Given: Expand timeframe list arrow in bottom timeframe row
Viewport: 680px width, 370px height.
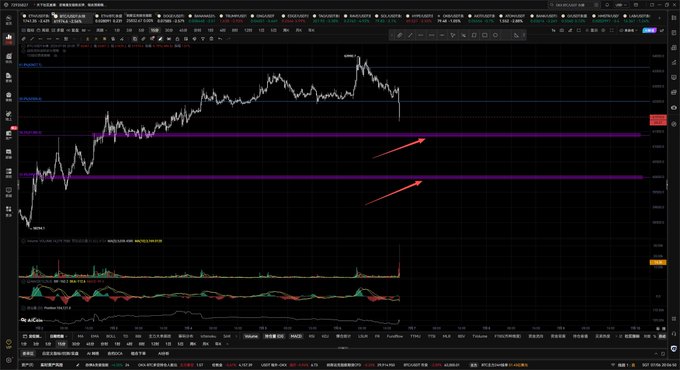Looking at the screenshot, I should pos(227,344).
